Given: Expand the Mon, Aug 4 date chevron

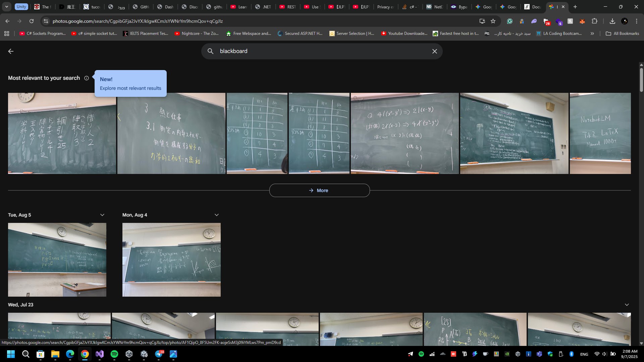Looking at the screenshot, I should (x=217, y=215).
